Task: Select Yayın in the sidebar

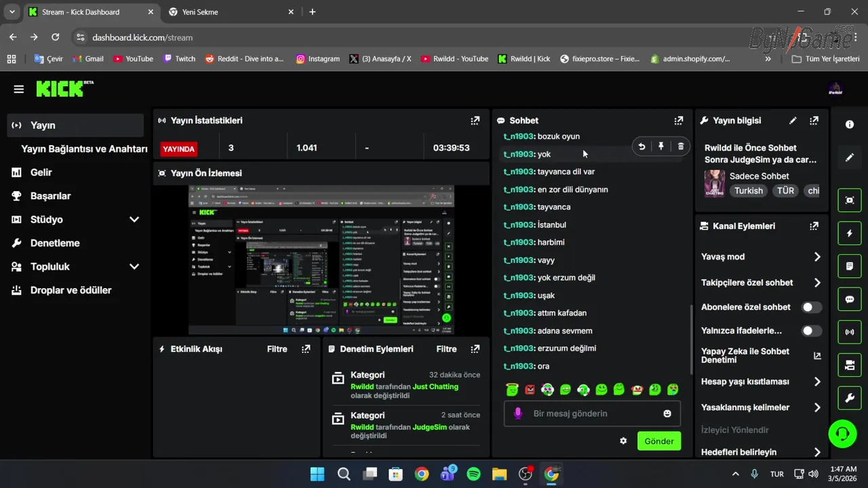Action: pyautogui.click(x=75, y=125)
